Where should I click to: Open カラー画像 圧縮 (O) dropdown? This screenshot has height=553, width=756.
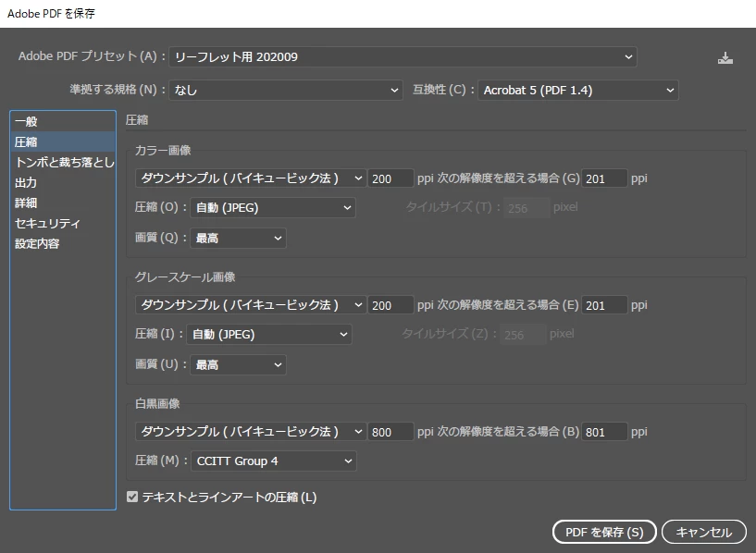(273, 208)
